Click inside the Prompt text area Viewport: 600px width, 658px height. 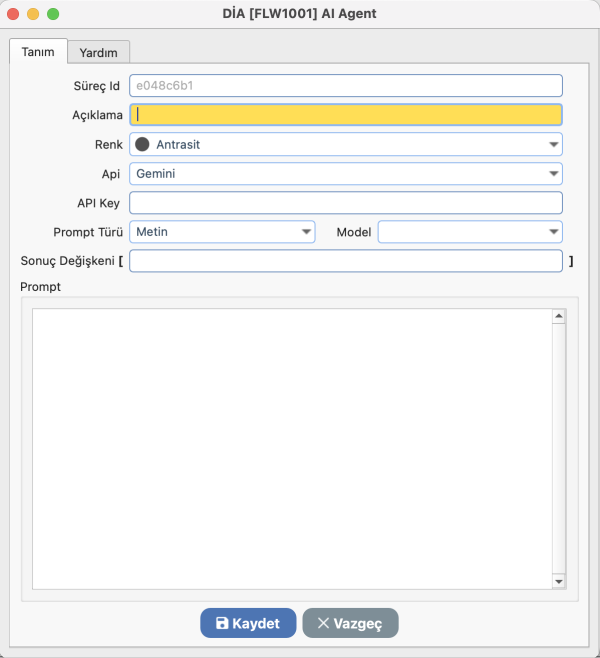[290, 450]
